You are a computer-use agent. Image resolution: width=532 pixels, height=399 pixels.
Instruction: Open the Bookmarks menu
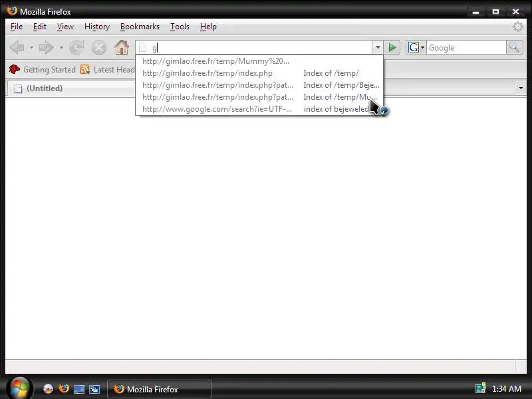[x=140, y=27]
